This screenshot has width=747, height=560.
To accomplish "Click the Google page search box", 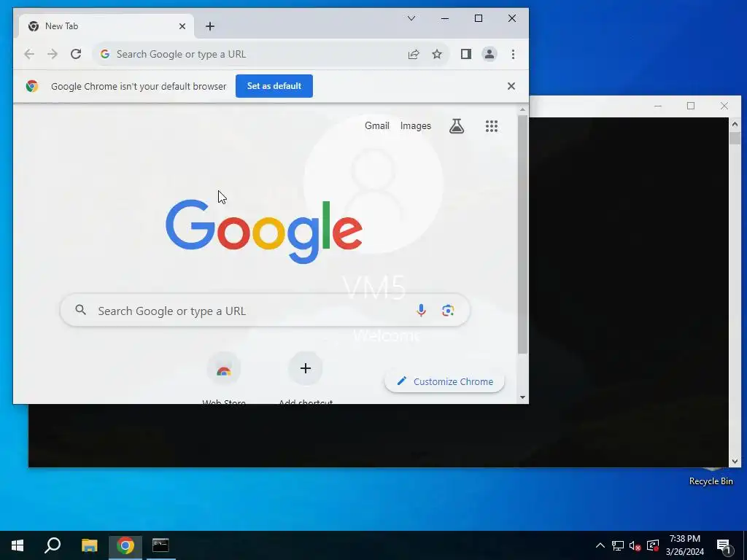I will (265, 311).
